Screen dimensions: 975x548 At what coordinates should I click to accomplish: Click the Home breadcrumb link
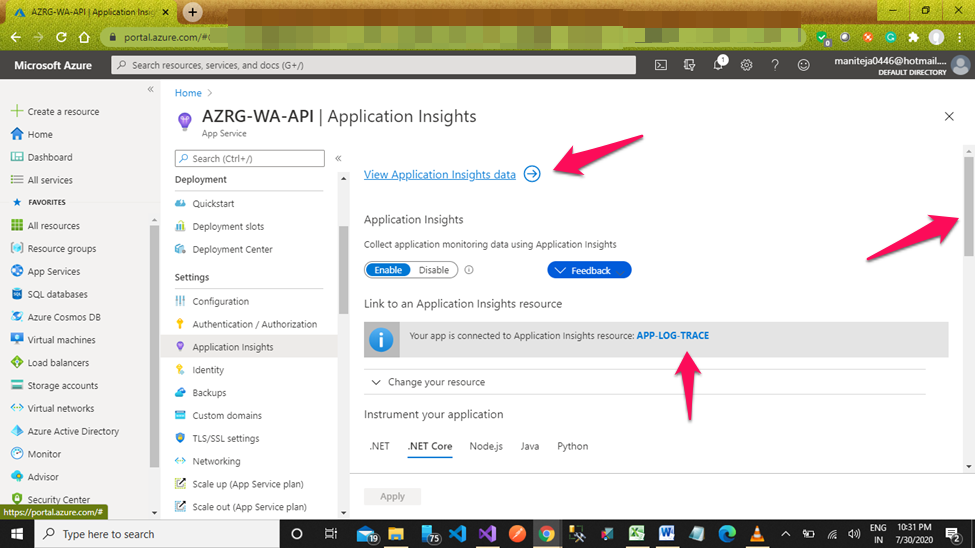pyautogui.click(x=188, y=93)
